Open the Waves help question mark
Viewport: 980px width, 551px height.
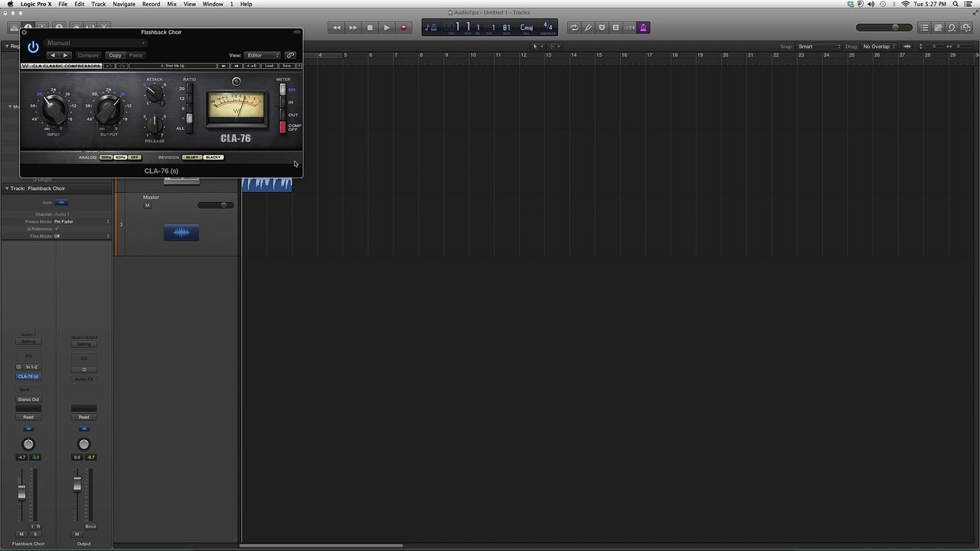point(299,66)
